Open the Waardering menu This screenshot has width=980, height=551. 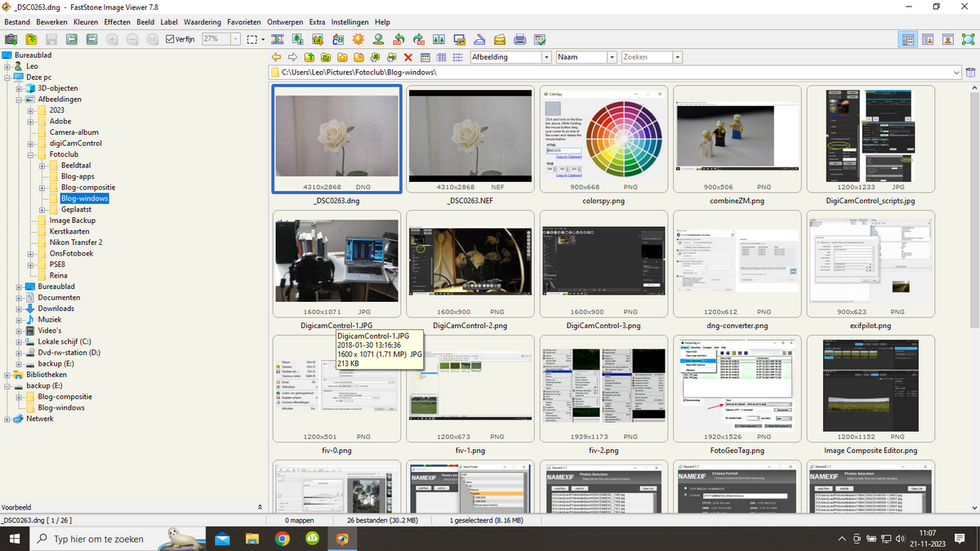click(202, 22)
